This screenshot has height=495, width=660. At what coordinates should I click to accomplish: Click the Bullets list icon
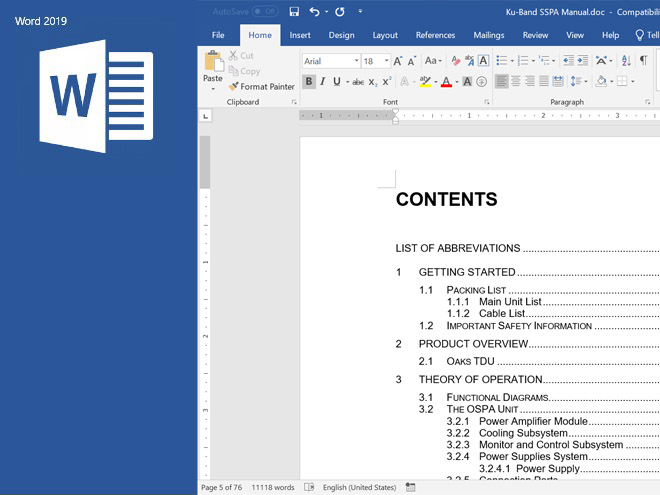tap(501, 61)
